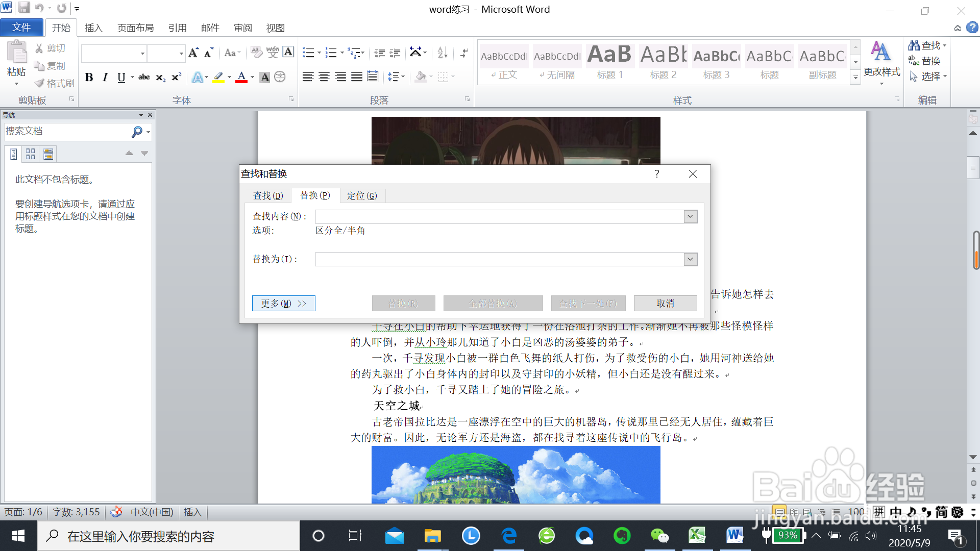Viewport: 980px width, 551px height.
Task: Align text left
Action: tap(308, 77)
